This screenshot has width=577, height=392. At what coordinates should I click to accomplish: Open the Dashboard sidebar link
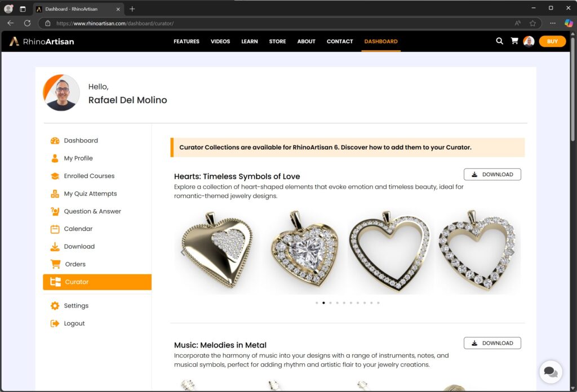pyautogui.click(x=81, y=140)
